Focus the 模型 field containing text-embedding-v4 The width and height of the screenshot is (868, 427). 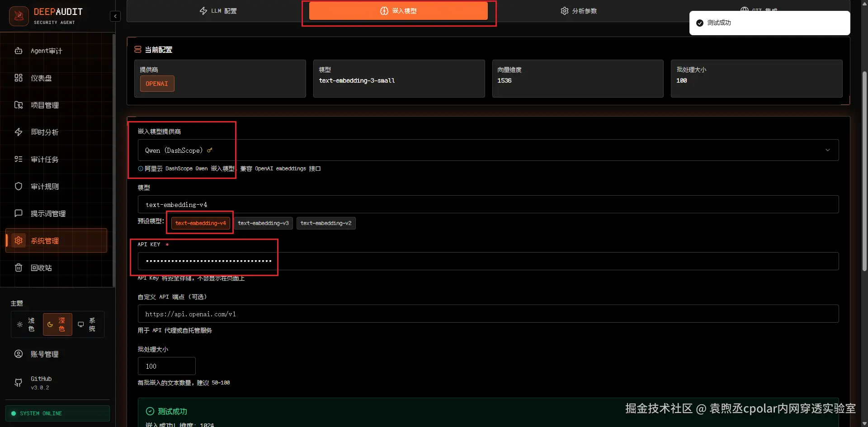(488, 204)
